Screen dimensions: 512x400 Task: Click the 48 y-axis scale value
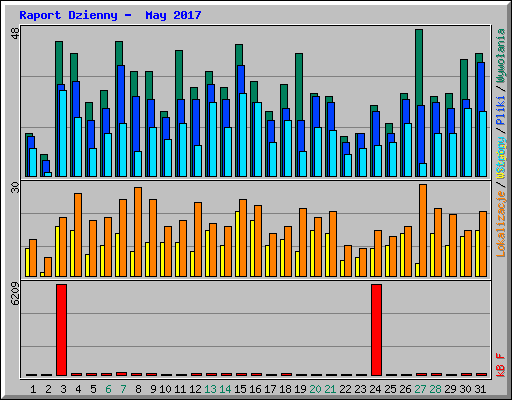(15, 33)
